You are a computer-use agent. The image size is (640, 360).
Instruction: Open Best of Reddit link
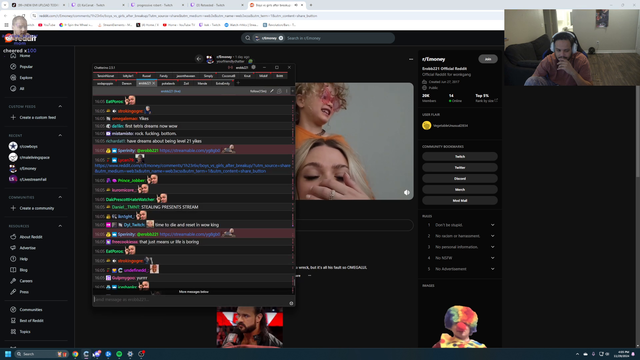coord(31,321)
